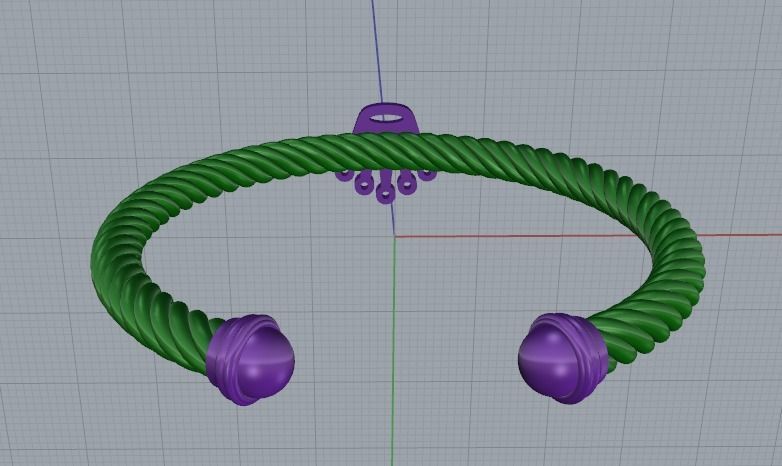Select the purple bail loop atop bangle
Viewport: 782px width, 466px height.
[x=386, y=119]
